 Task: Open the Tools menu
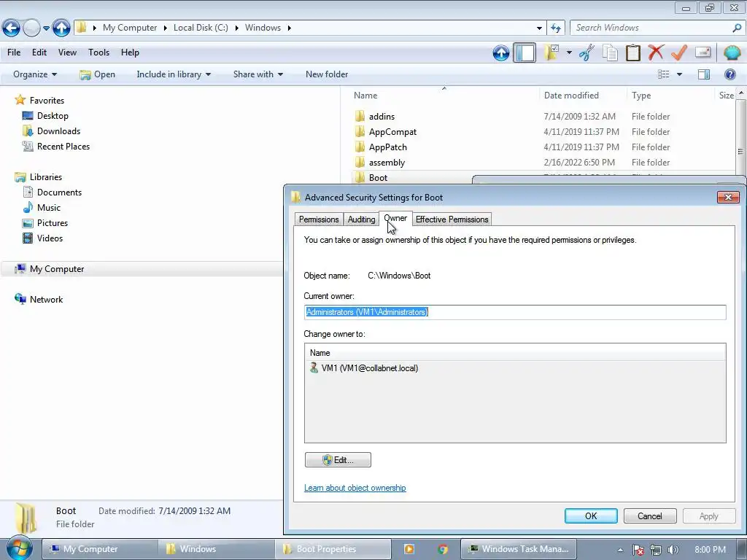point(98,52)
